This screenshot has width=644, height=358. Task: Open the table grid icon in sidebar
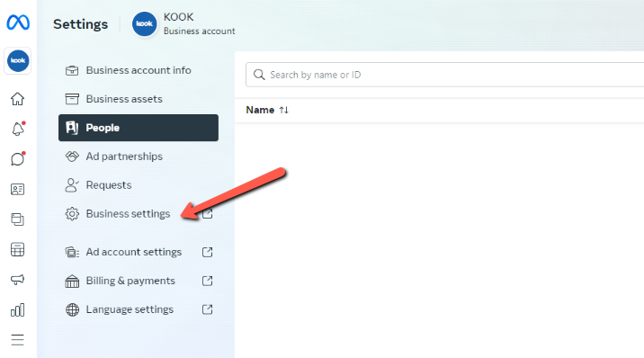click(x=17, y=250)
